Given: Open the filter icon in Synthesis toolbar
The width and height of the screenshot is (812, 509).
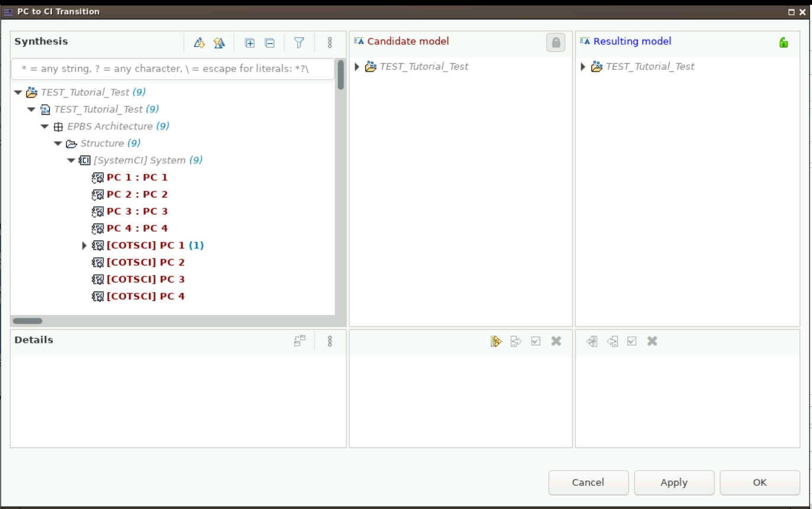Looking at the screenshot, I should coord(299,43).
